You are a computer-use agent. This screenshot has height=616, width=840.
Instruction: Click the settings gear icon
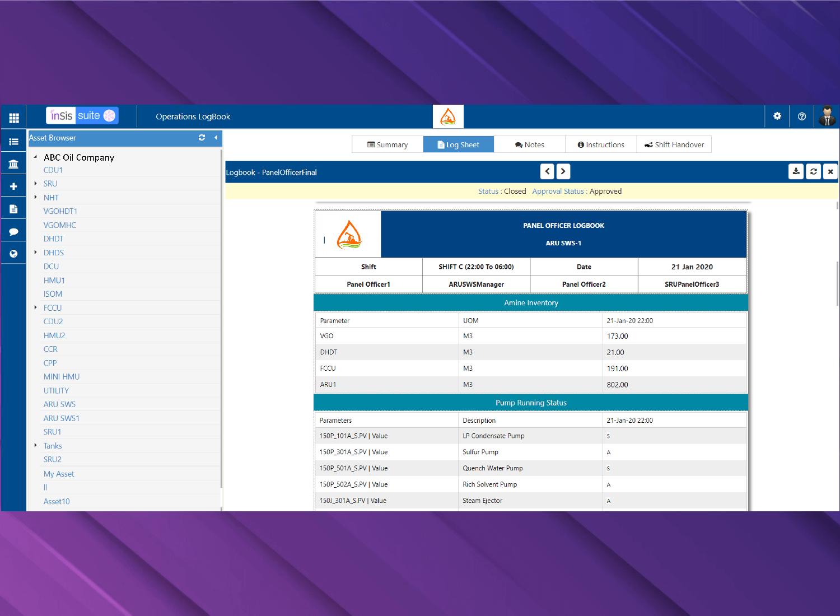[777, 116]
